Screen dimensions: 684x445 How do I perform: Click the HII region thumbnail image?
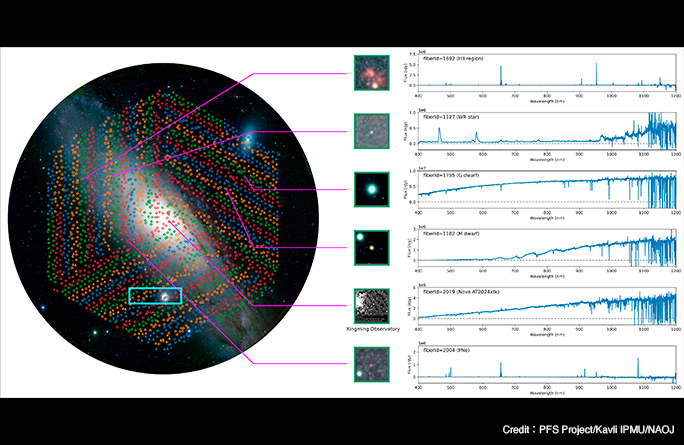coord(371,72)
